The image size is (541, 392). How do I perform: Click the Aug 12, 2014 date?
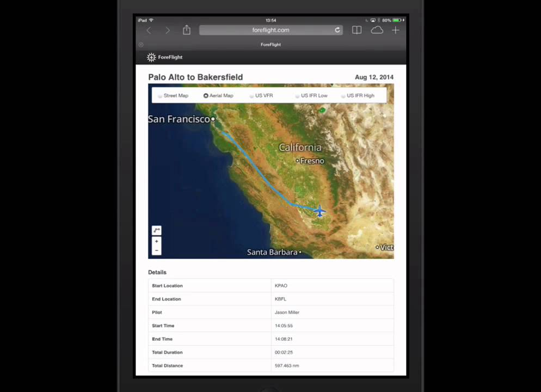click(374, 77)
